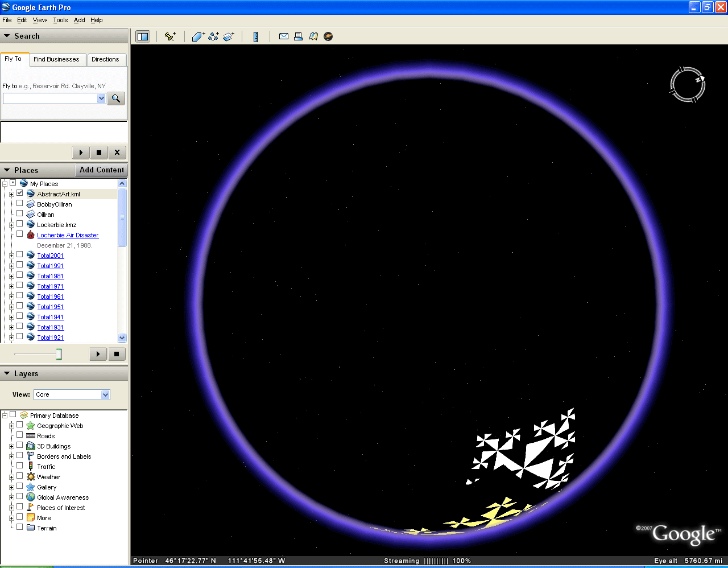The image size is (728, 568).
Task: Stop the search results tour
Action: tap(99, 153)
